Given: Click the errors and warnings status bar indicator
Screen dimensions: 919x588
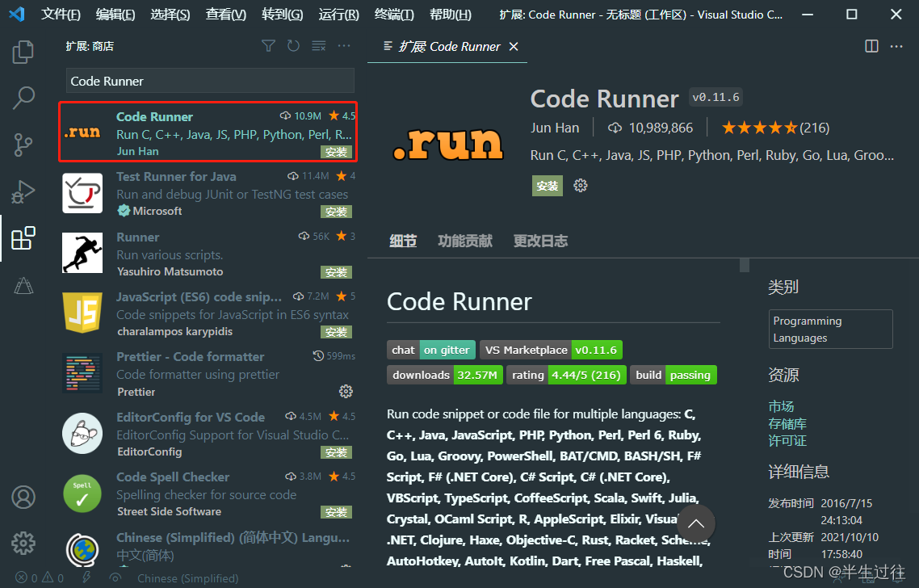Looking at the screenshot, I should (40, 578).
